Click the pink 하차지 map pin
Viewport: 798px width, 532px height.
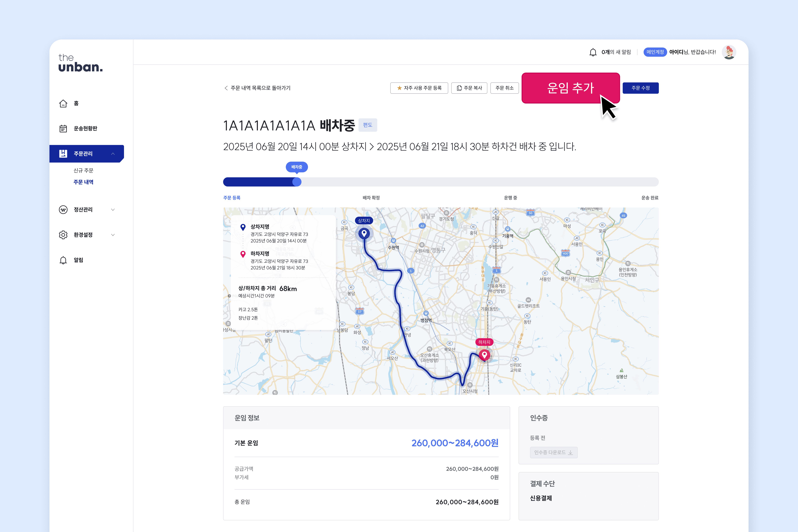pyautogui.click(x=484, y=355)
